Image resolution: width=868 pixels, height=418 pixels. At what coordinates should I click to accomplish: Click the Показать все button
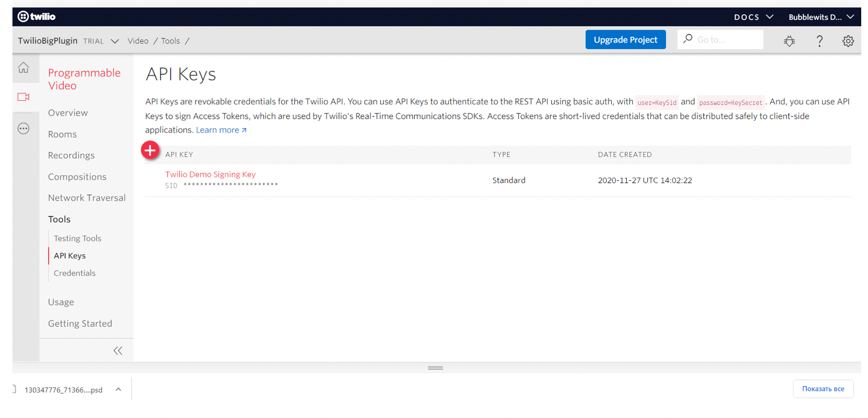click(823, 389)
